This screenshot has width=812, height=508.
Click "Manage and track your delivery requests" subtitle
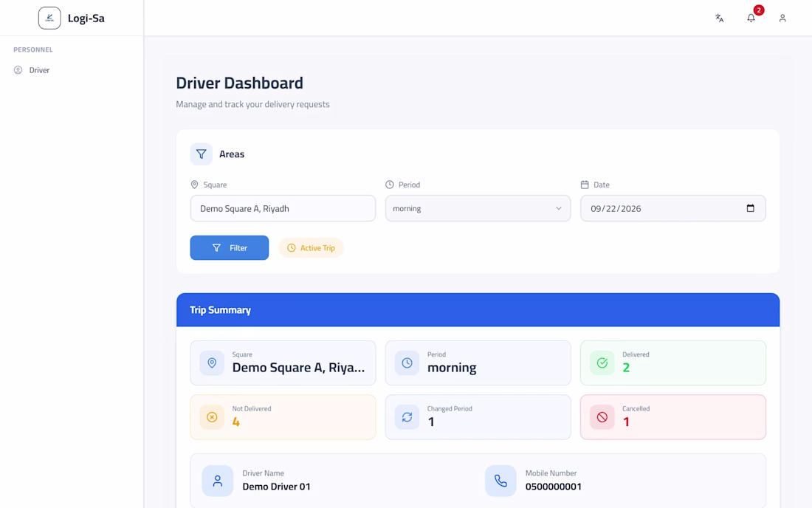click(x=252, y=104)
